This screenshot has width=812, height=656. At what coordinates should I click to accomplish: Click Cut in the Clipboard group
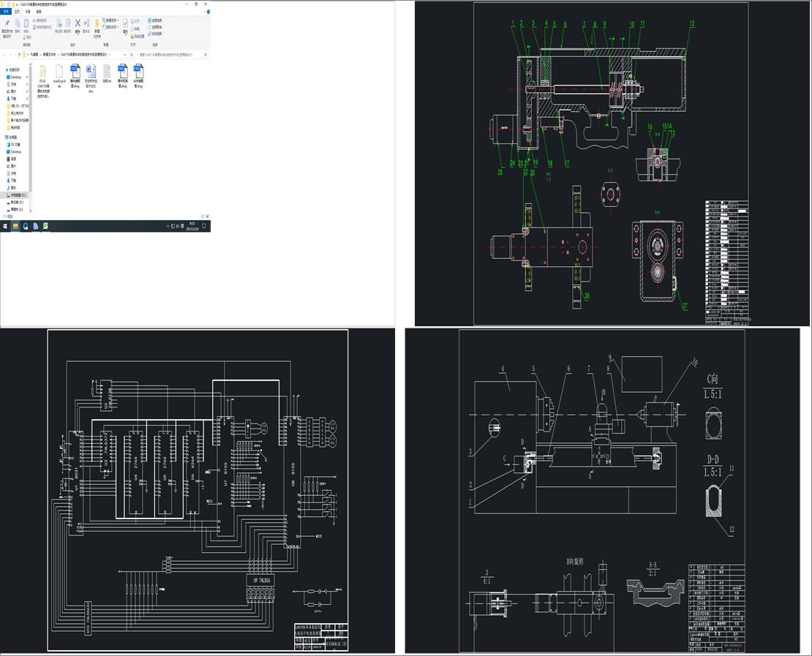tap(27, 37)
